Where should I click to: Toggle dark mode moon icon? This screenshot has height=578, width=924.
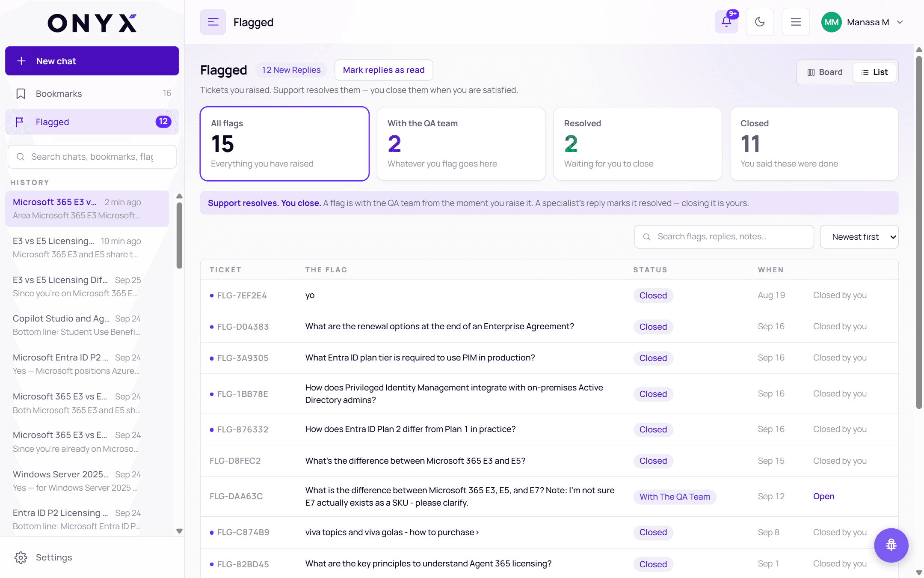(760, 22)
